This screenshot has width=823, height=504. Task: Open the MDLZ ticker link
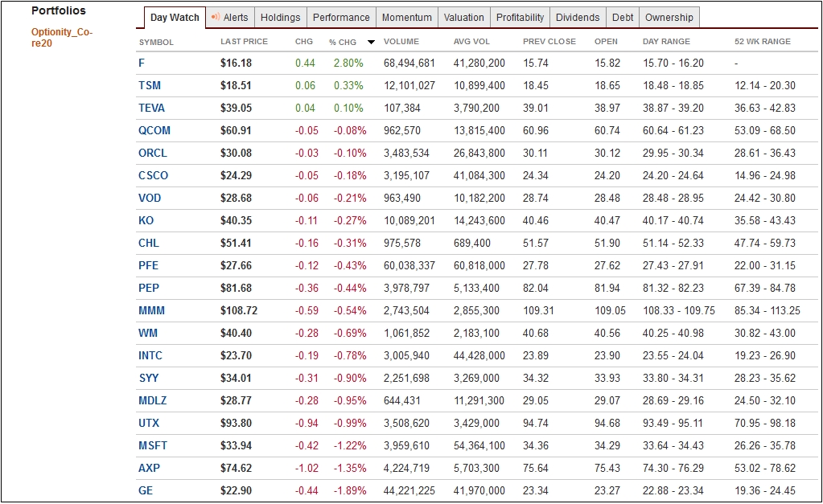point(153,401)
